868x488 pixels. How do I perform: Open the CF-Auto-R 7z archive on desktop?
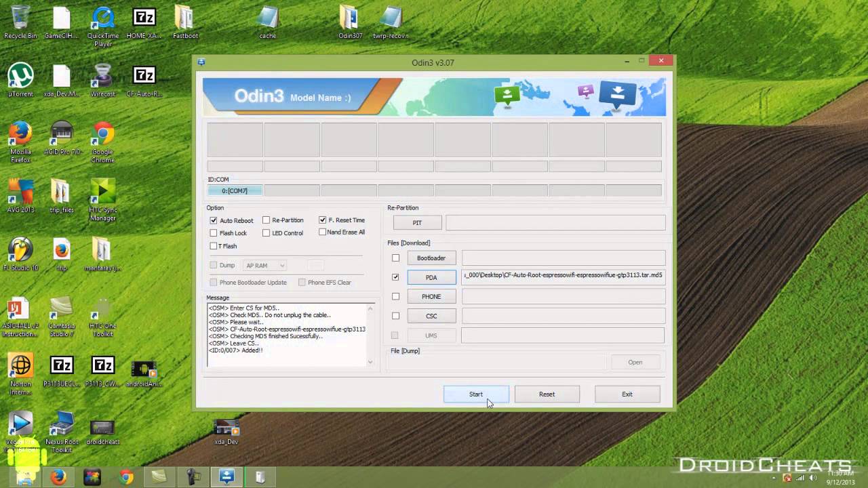144,81
